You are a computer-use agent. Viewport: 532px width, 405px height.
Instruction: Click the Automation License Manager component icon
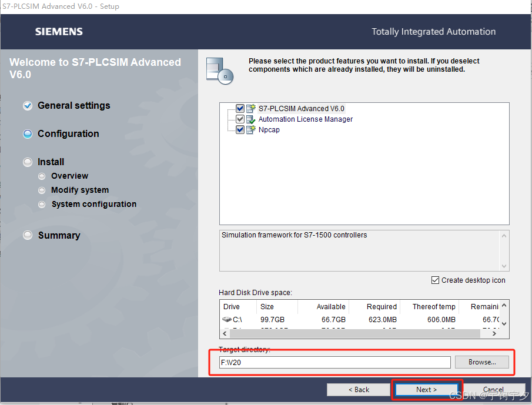(x=251, y=119)
